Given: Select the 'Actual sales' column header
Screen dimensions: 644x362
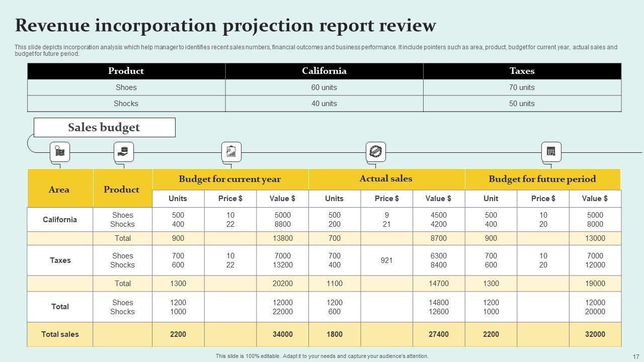Looking at the screenshot, I should [x=386, y=179].
